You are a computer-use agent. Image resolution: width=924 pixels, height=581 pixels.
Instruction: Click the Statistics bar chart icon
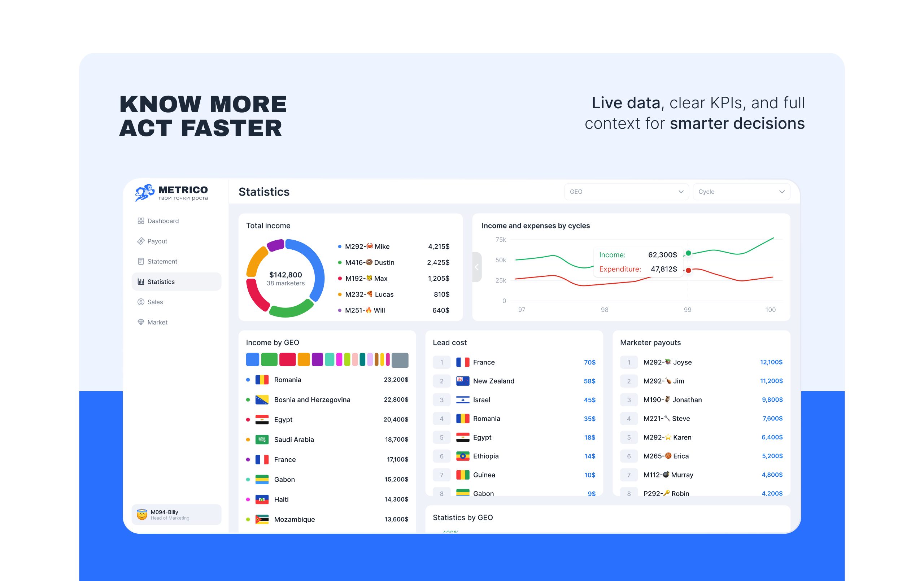point(141,282)
